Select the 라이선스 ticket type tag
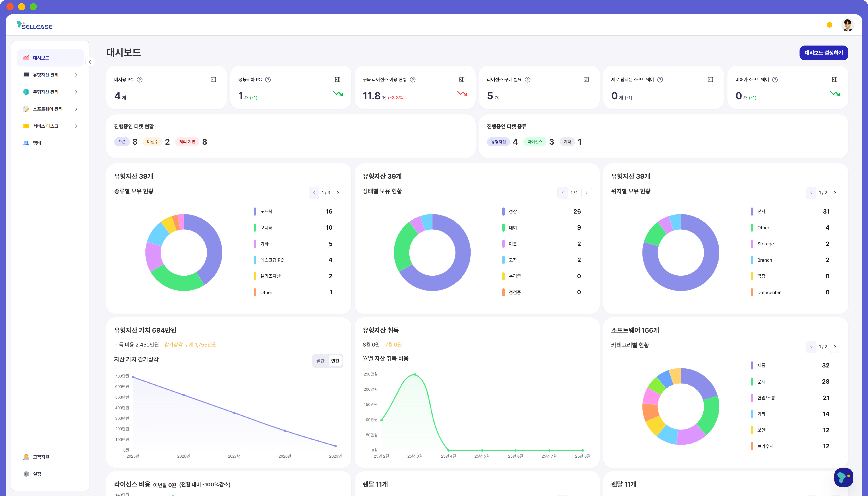Image resolution: width=868 pixels, height=496 pixels. coord(535,142)
